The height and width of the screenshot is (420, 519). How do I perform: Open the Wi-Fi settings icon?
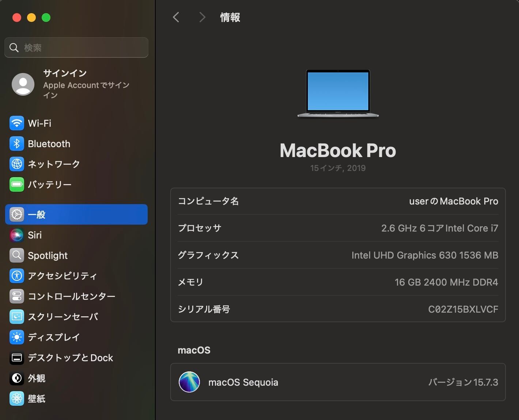[17, 123]
